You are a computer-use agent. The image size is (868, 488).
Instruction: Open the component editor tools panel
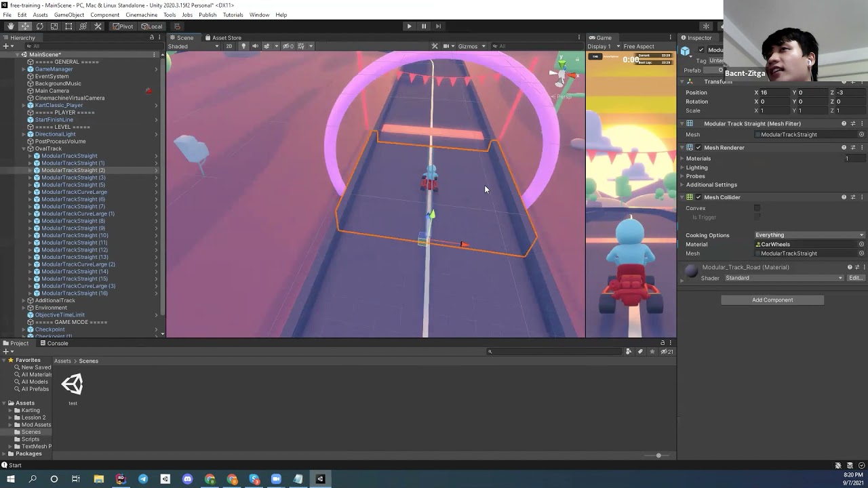click(x=435, y=46)
